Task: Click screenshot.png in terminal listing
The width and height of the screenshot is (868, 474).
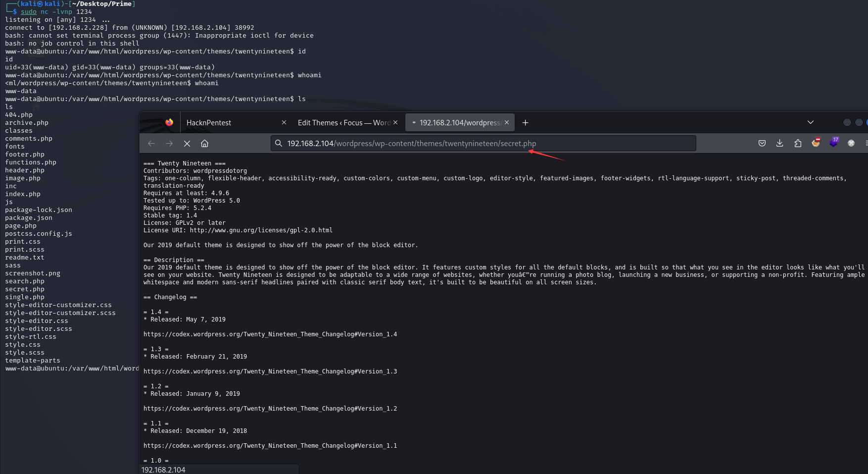Action: click(33, 273)
